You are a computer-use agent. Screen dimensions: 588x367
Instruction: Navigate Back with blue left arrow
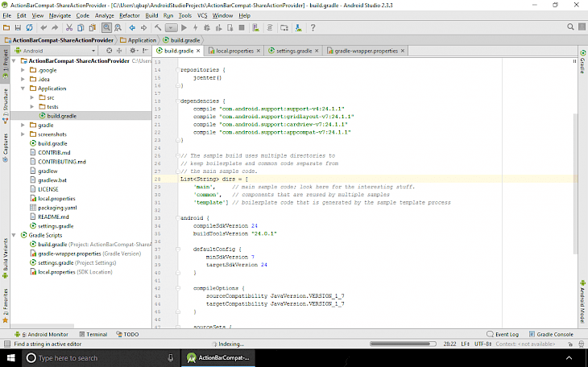pyautogui.click(x=132, y=27)
